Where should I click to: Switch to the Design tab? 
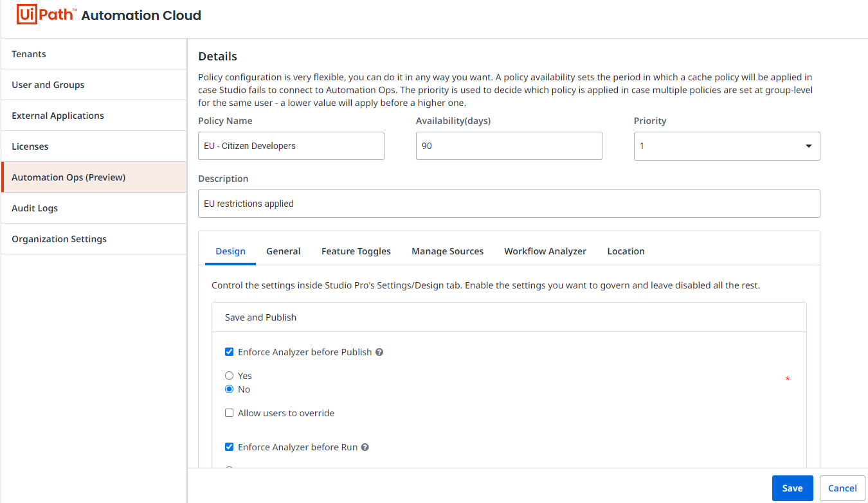[x=230, y=251]
